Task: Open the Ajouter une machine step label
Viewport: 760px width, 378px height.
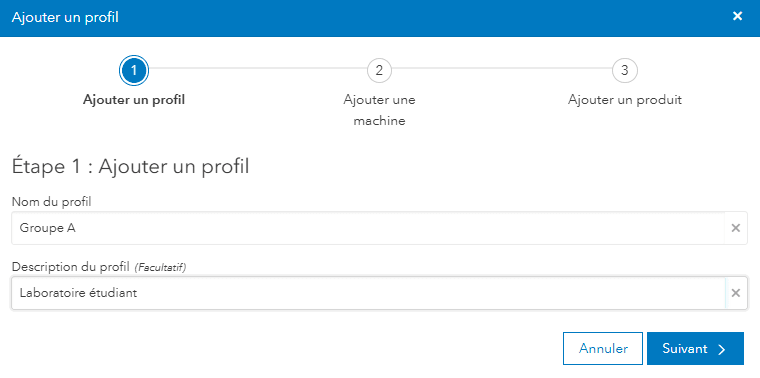Action: pos(380,110)
